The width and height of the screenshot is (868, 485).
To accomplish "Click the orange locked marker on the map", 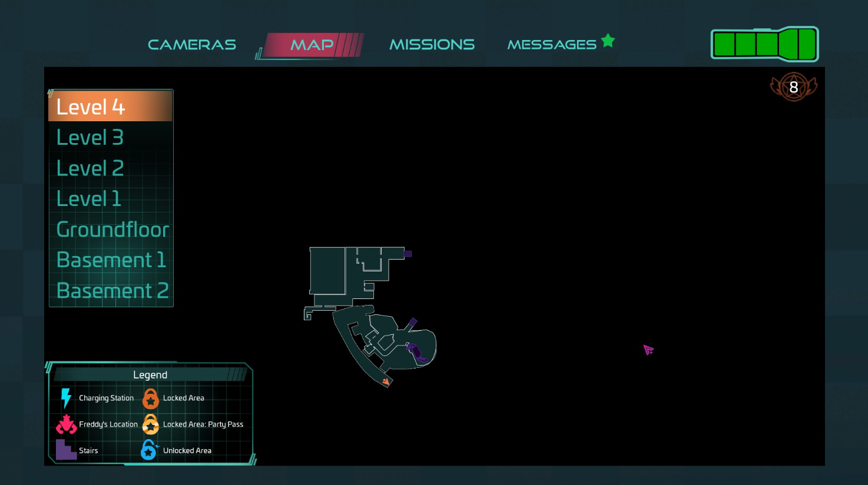I will point(386,382).
